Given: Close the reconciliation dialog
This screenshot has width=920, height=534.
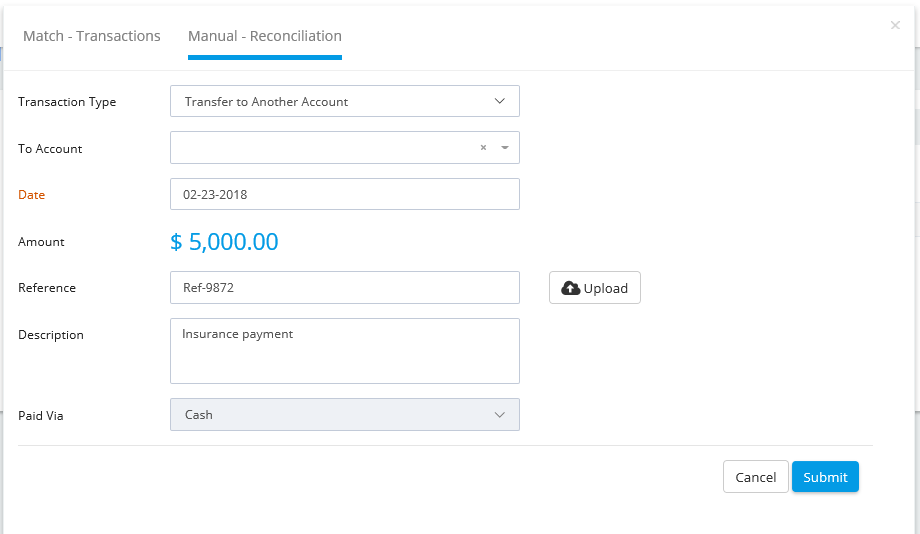Looking at the screenshot, I should click(895, 25).
